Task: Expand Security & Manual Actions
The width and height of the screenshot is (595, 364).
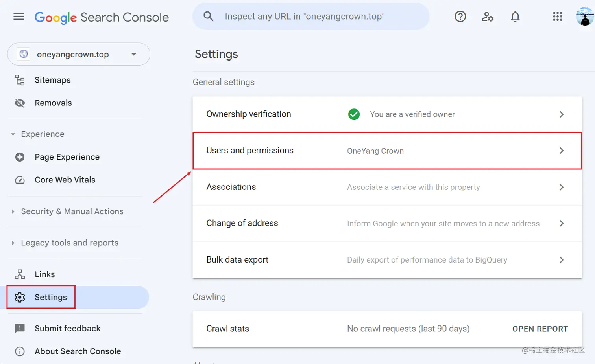Action: coord(13,211)
